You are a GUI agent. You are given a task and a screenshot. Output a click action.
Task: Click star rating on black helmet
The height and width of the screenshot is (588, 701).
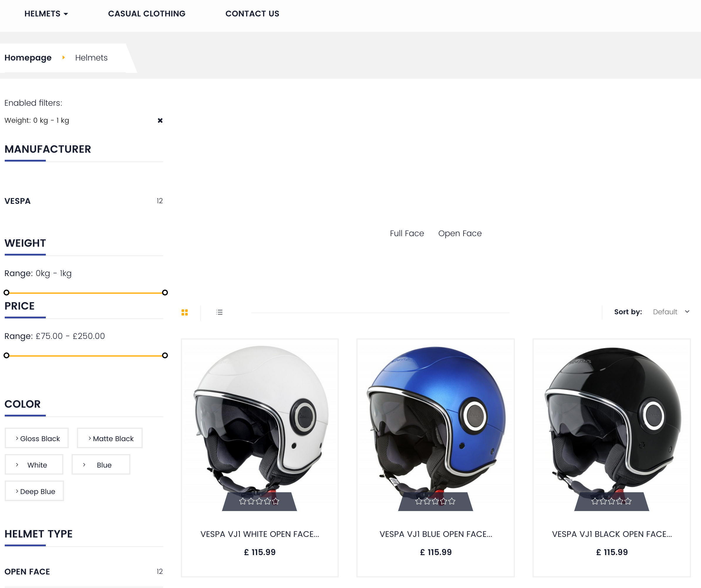[x=611, y=501]
